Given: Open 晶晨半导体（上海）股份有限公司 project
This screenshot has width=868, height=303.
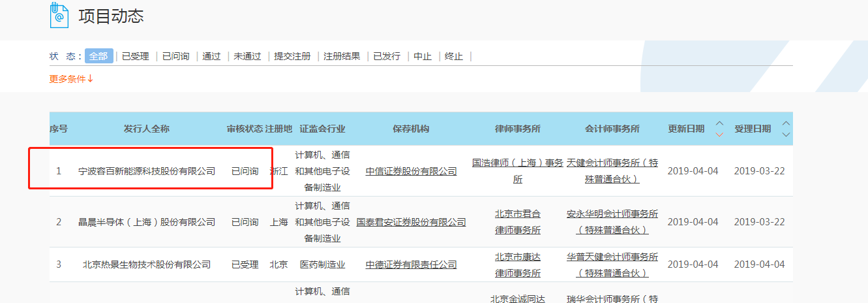Looking at the screenshot, I should click(x=147, y=222).
